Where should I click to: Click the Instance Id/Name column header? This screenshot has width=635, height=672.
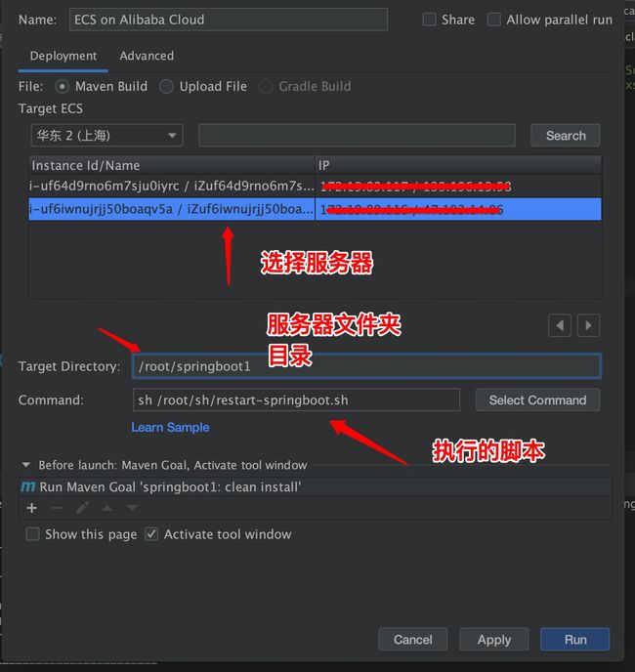(x=172, y=165)
